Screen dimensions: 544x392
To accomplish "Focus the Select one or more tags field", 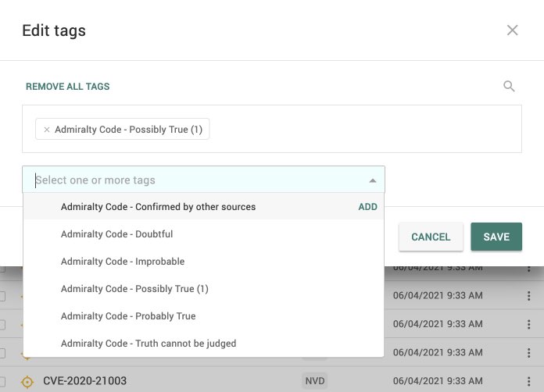I will 195,180.
